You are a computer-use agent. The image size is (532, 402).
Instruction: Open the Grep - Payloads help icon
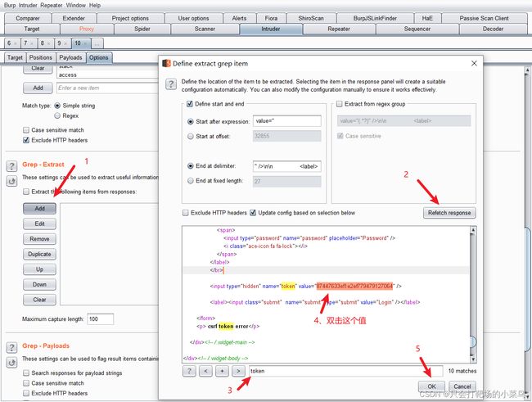point(12,347)
